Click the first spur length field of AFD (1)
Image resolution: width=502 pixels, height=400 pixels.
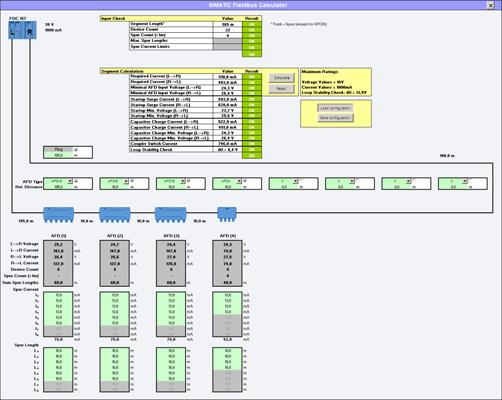[x=58, y=351]
